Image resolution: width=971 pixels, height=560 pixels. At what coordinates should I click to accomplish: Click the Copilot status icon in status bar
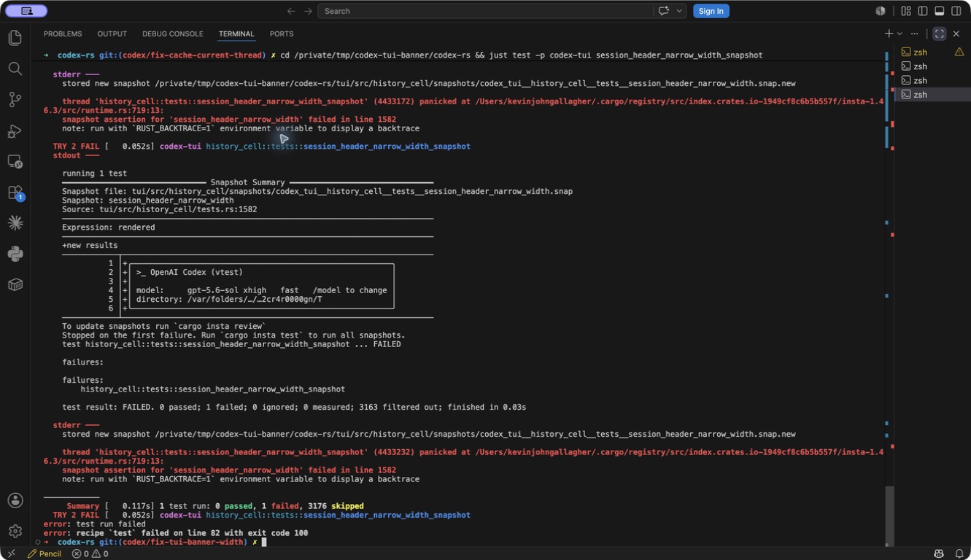click(x=939, y=553)
